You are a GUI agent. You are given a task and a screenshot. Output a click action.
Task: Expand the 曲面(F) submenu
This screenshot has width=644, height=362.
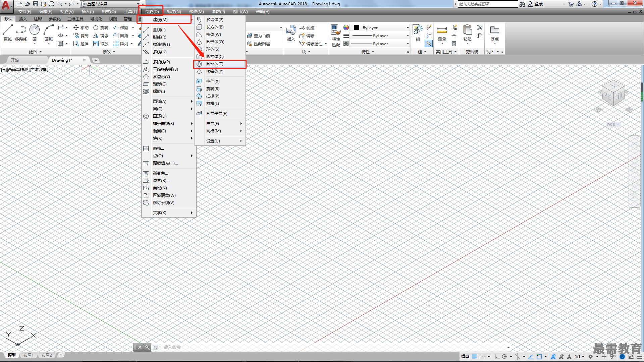[x=220, y=123]
